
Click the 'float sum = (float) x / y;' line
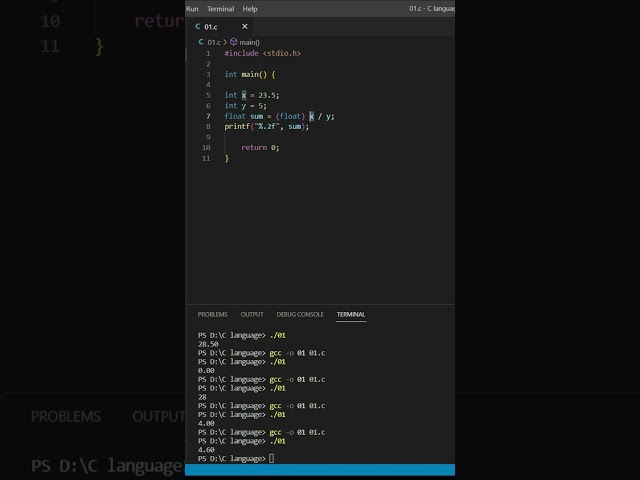(279, 116)
